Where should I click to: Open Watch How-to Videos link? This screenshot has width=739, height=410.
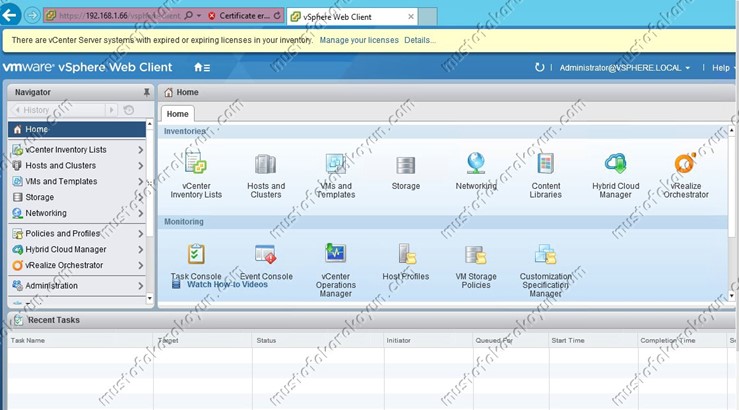pyautogui.click(x=227, y=284)
